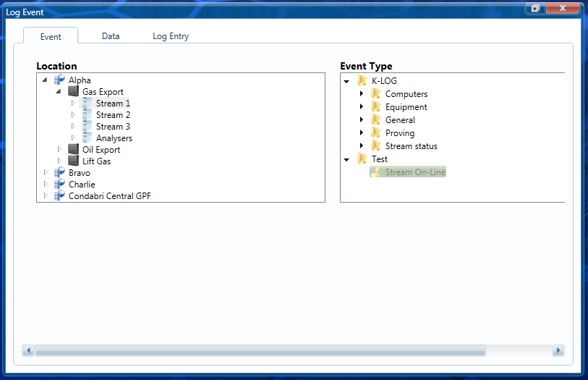Open the Log Entry tab
The image size is (588, 380).
171,36
